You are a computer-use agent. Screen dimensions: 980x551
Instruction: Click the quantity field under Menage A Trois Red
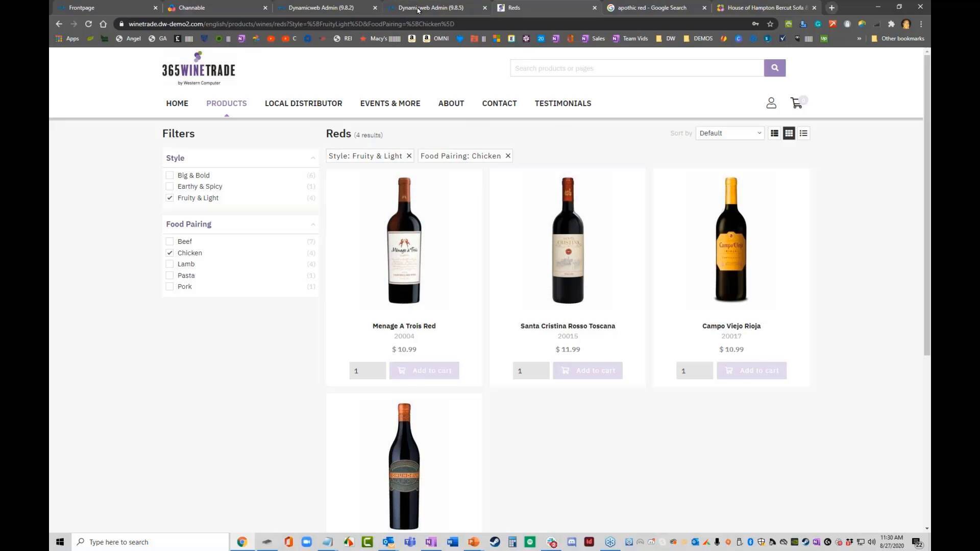(x=367, y=370)
